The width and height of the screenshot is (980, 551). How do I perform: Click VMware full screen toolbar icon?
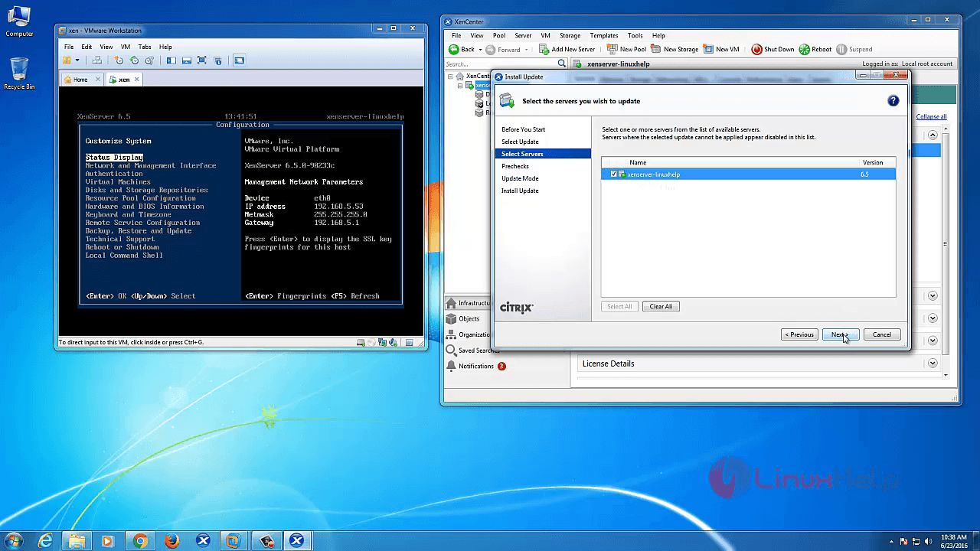tap(202, 60)
